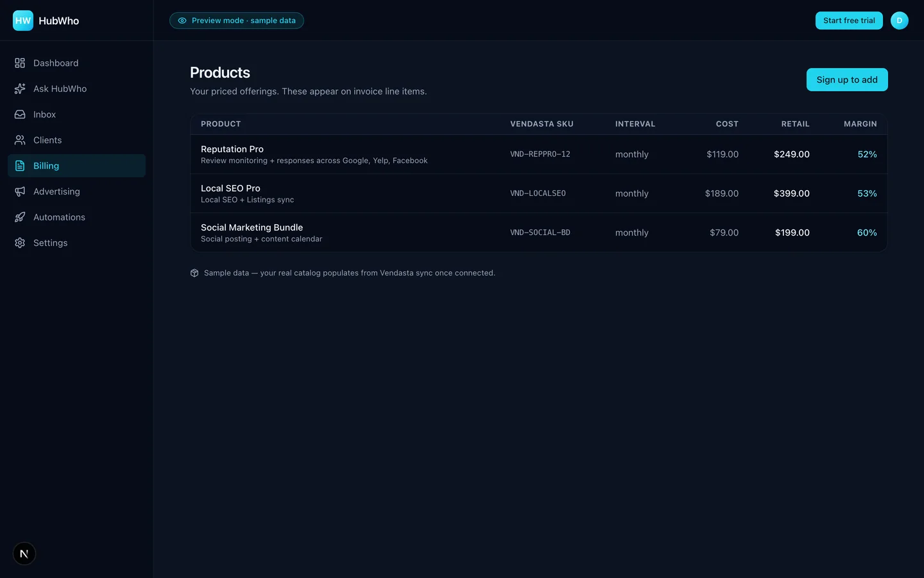Viewport: 924px width, 578px height.
Task: Click the Ask HubWho sparkle icon
Action: [20, 89]
